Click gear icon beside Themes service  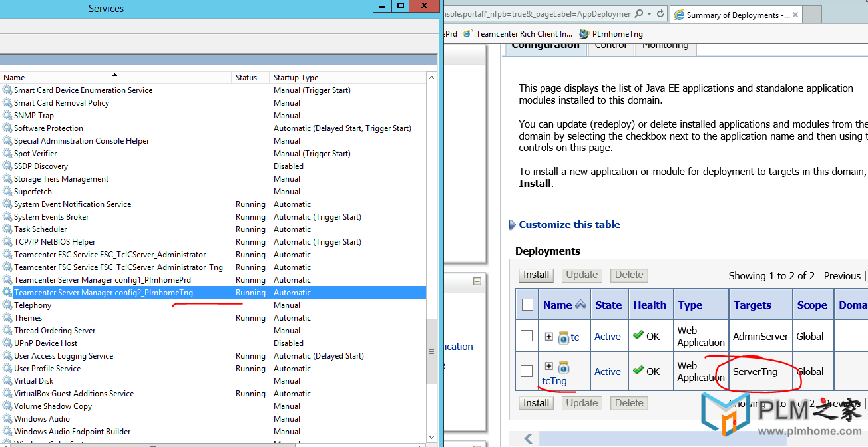tap(7, 318)
